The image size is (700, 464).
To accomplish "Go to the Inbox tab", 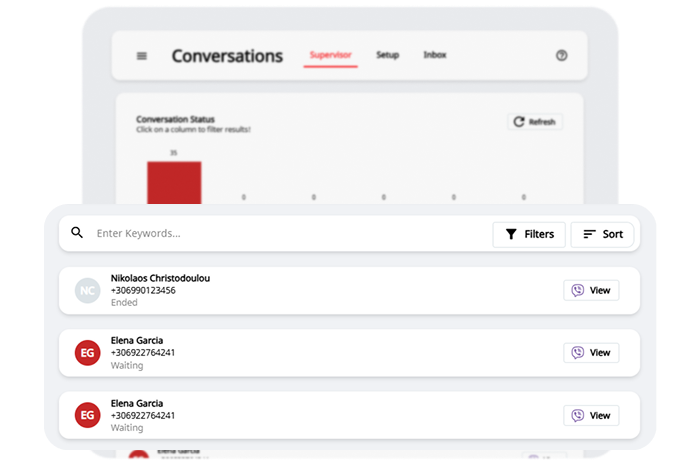I will click(435, 55).
